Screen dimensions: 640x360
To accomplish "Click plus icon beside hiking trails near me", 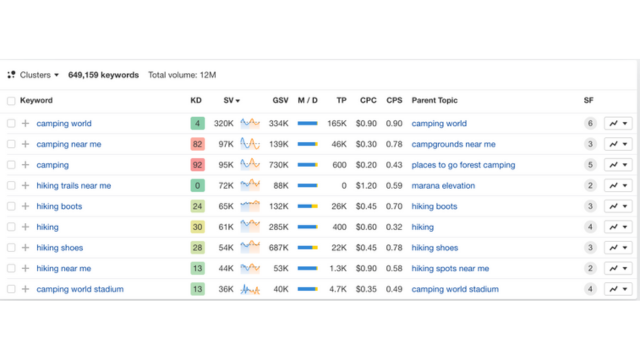I will [x=25, y=186].
